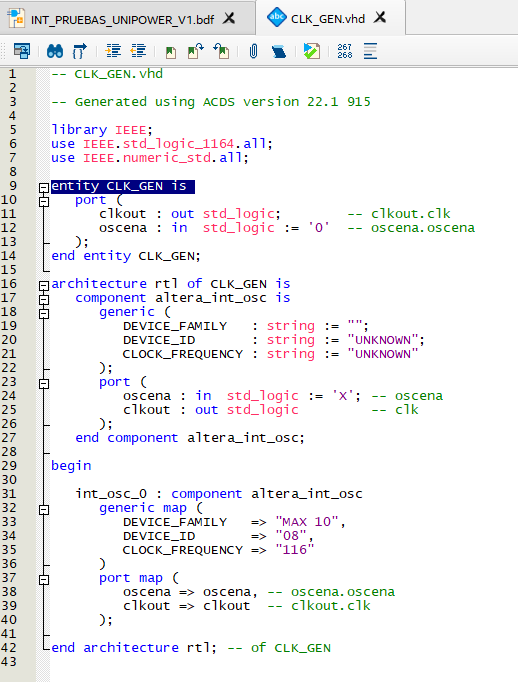The height and width of the screenshot is (682, 518).
Task: Collapse the generic block fold on line 18
Action: [x=43, y=313]
